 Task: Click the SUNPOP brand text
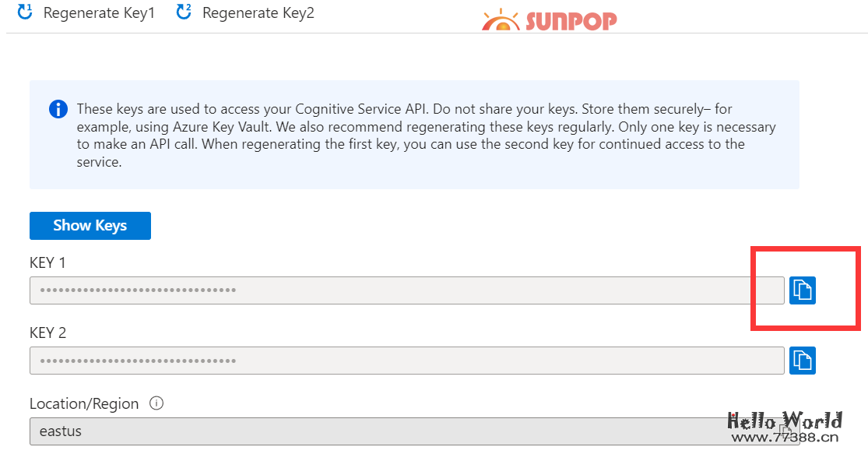coord(571,20)
